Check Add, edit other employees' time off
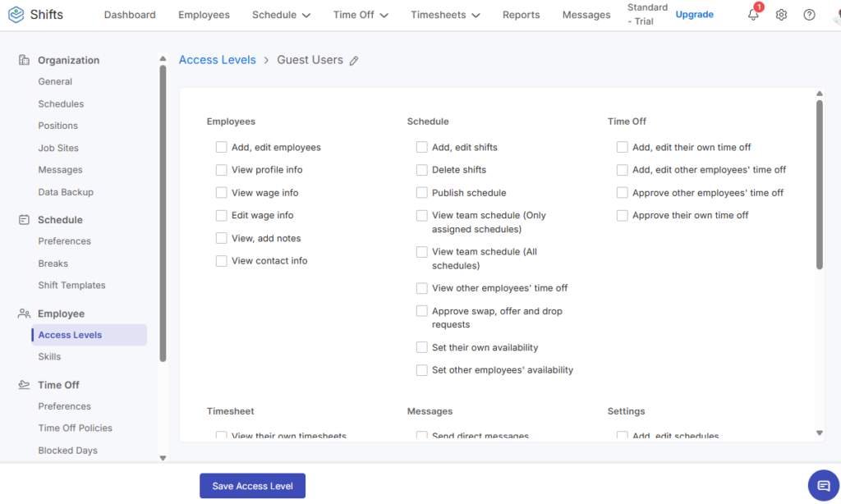841x504 pixels. (x=623, y=169)
